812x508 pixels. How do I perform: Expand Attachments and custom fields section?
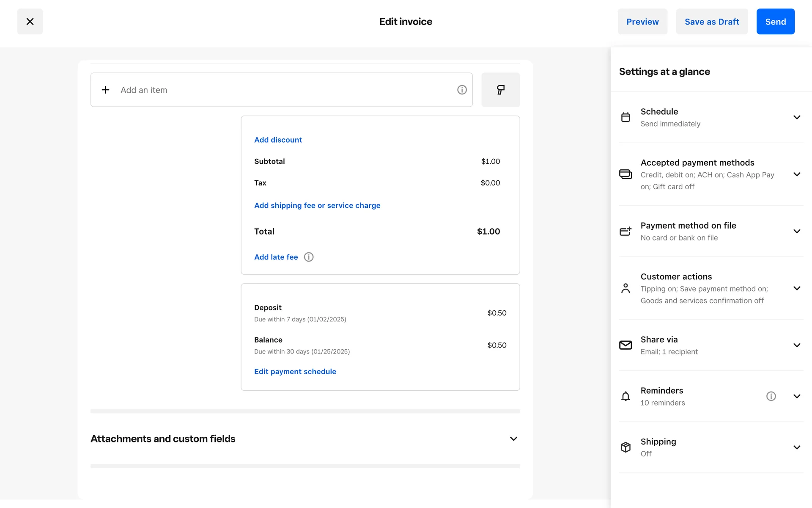pos(513,439)
